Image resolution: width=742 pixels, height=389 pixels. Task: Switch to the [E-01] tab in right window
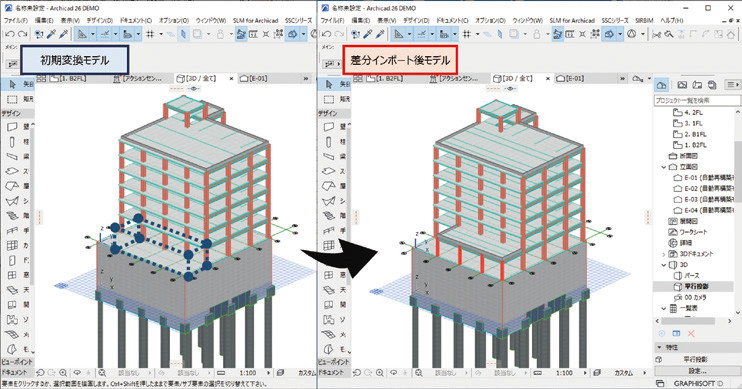tap(570, 79)
